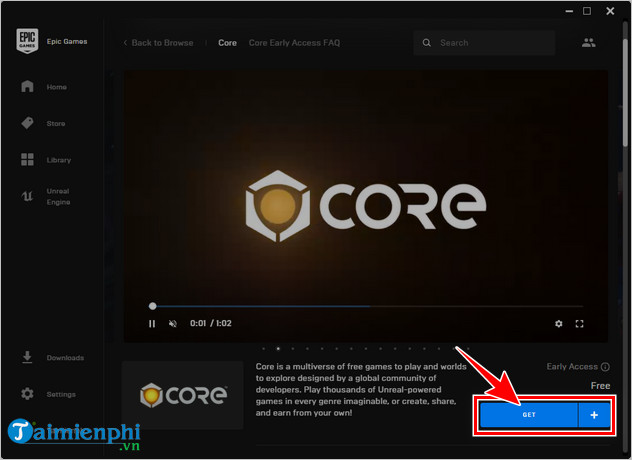
Task: Open Core Early Access FAQ tab
Action: (x=294, y=43)
